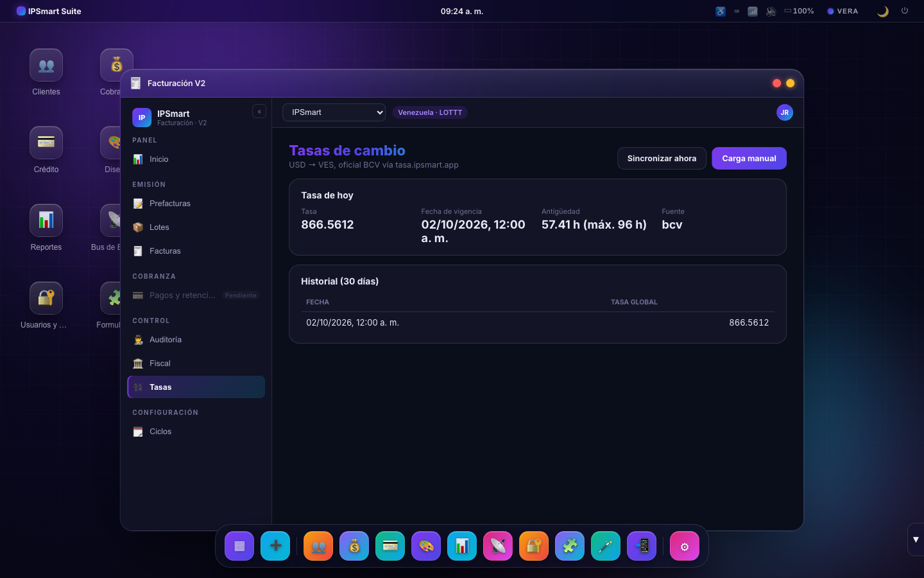Image resolution: width=924 pixels, height=578 pixels.
Task: Click the Carga manual button
Action: point(749,159)
